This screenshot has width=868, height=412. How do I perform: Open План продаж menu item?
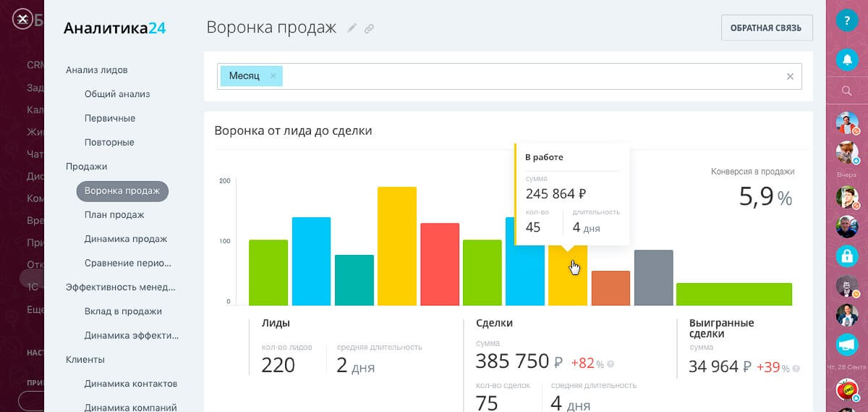(x=114, y=215)
